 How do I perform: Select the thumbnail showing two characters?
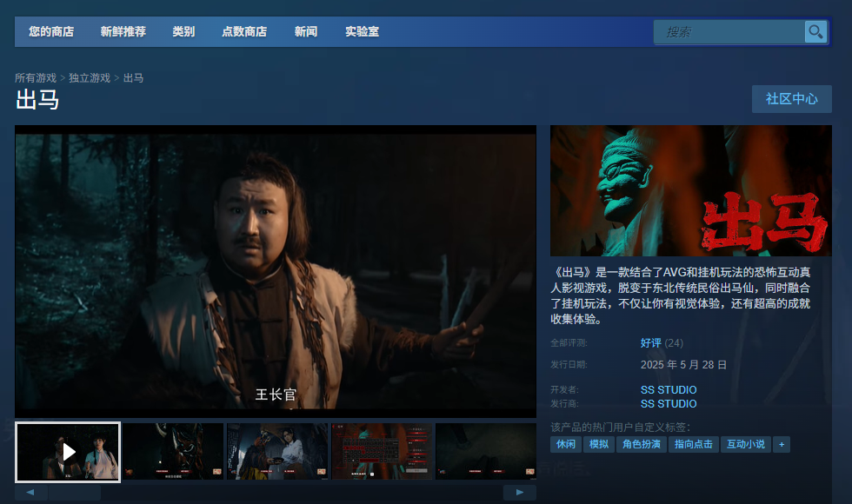tap(277, 452)
